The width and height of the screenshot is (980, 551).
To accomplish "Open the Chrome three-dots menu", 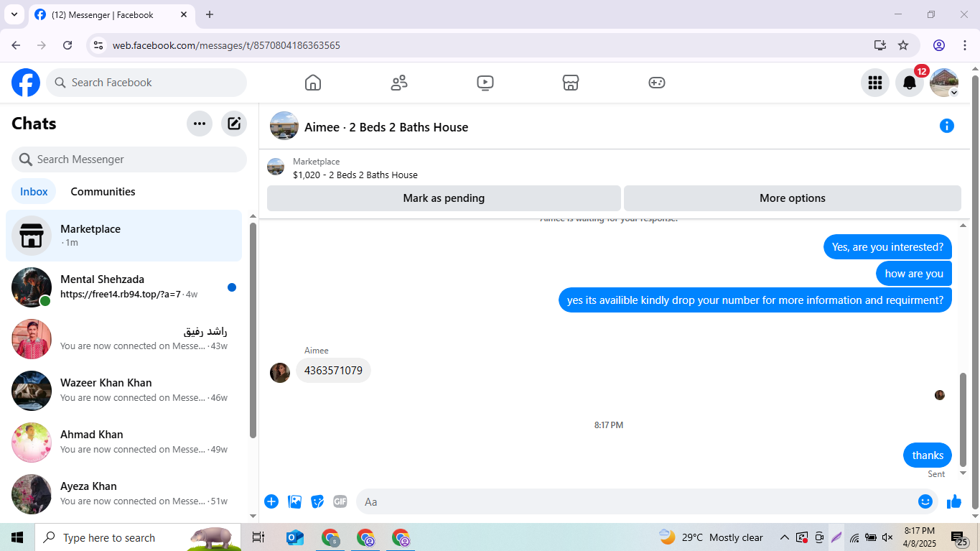I will click(x=964, y=45).
